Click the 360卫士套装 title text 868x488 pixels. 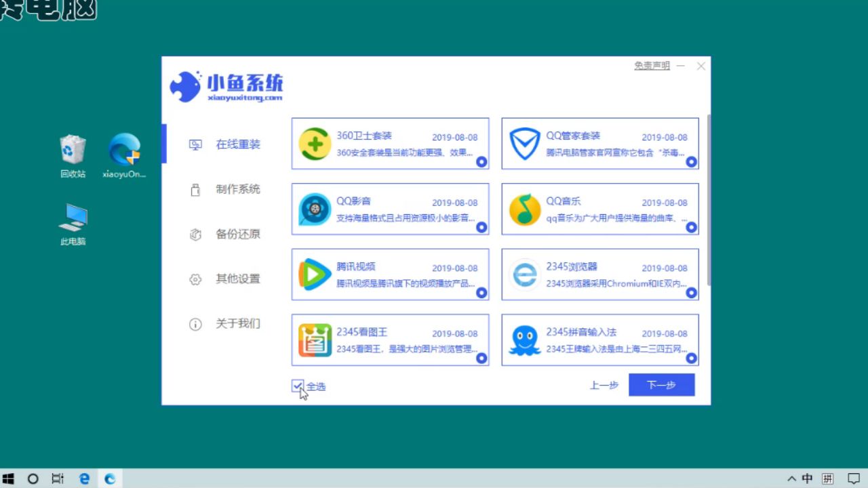364,136
